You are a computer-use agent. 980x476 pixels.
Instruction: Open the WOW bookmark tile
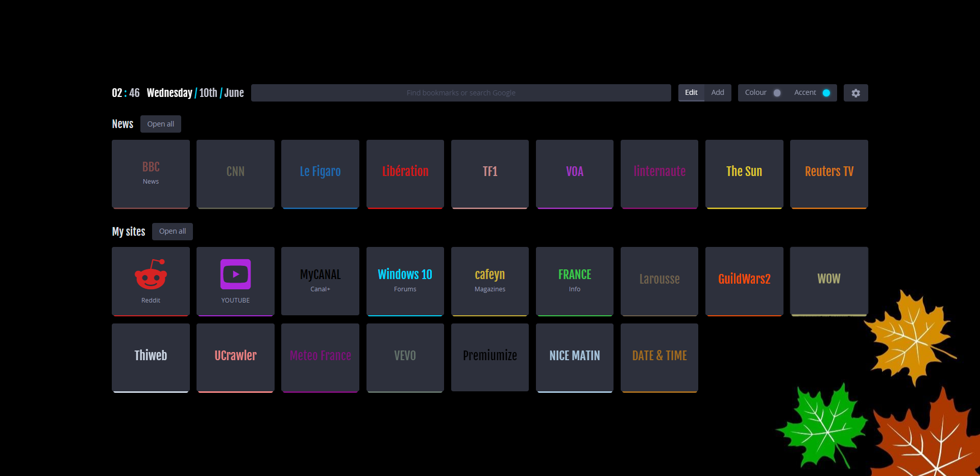pos(829,282)
